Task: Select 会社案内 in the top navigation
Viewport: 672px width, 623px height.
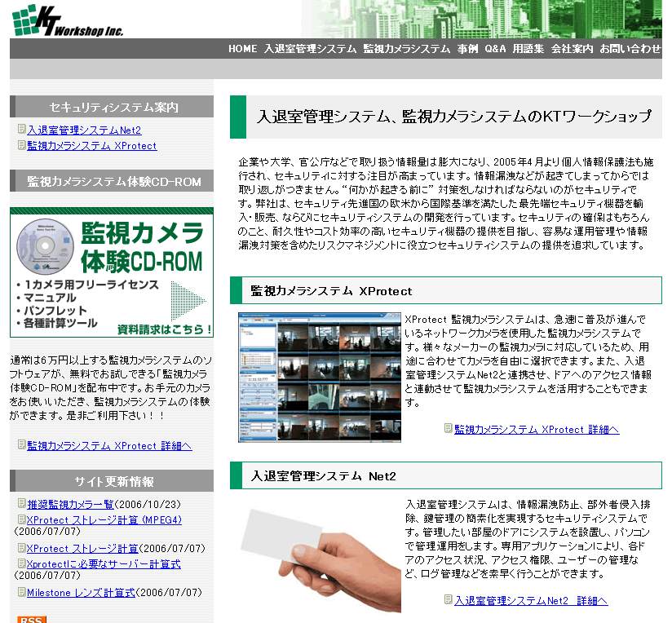Action: (572, 49)
